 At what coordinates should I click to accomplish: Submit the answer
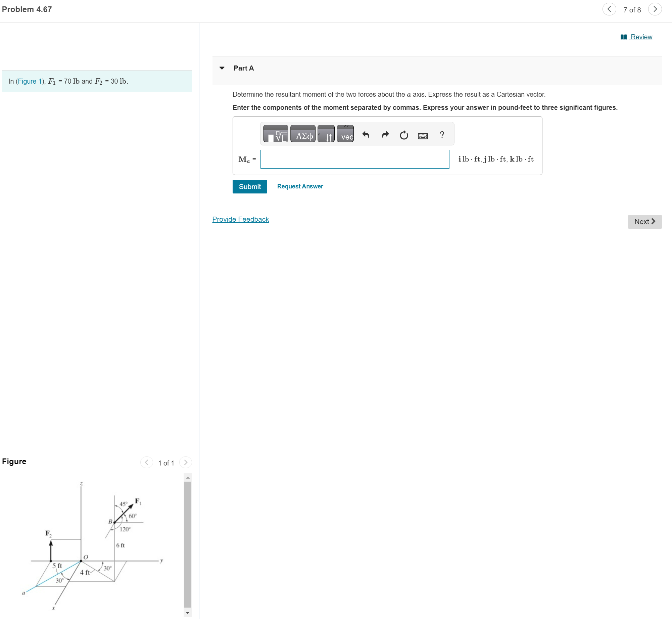point(250,187)
